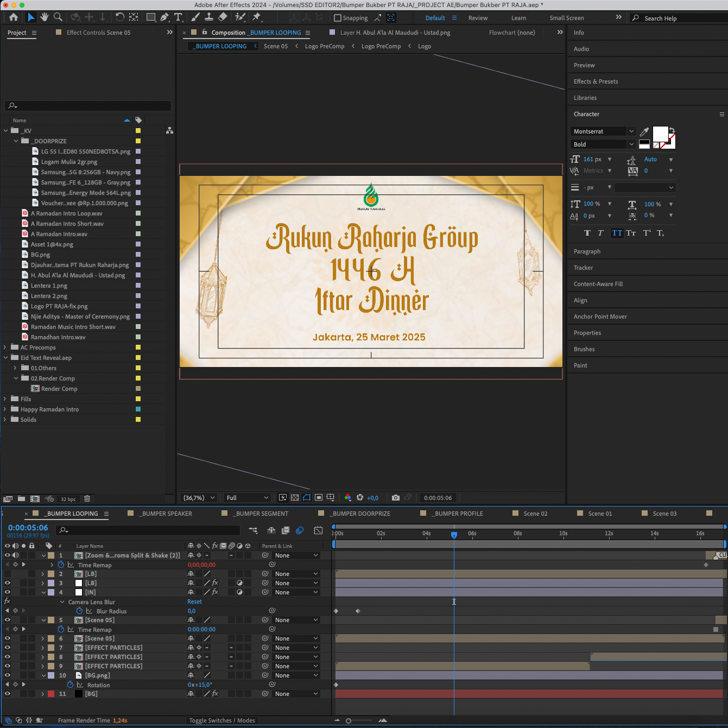Open the Scene 02 timeline tab

tap(535, 514)
